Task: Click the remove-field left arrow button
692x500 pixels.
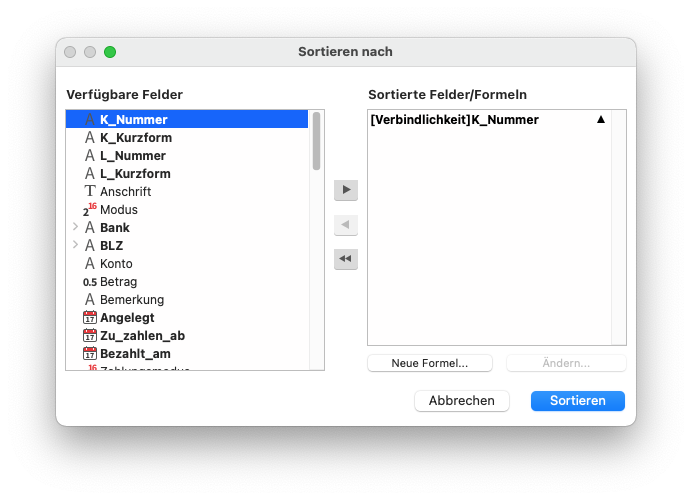Action: [x=346, y=225]
